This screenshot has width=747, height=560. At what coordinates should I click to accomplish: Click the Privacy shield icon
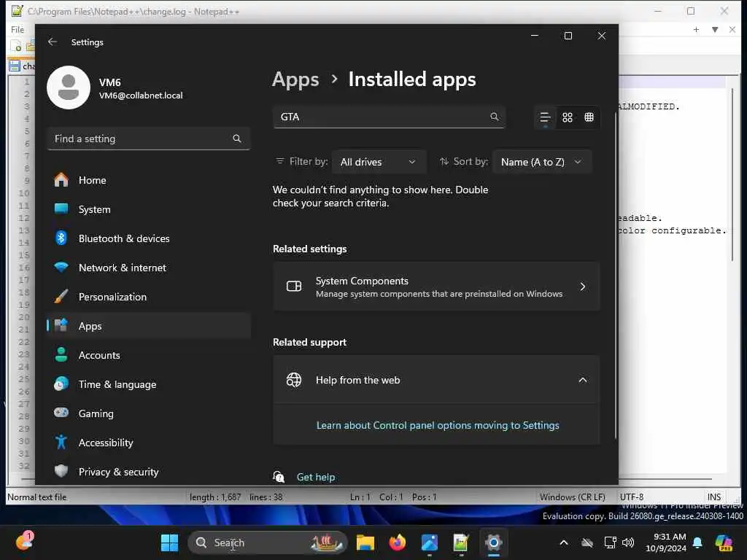tap(61, 472)
